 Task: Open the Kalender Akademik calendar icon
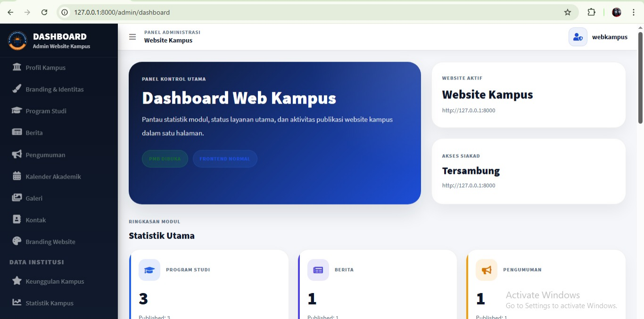point(17,176)
